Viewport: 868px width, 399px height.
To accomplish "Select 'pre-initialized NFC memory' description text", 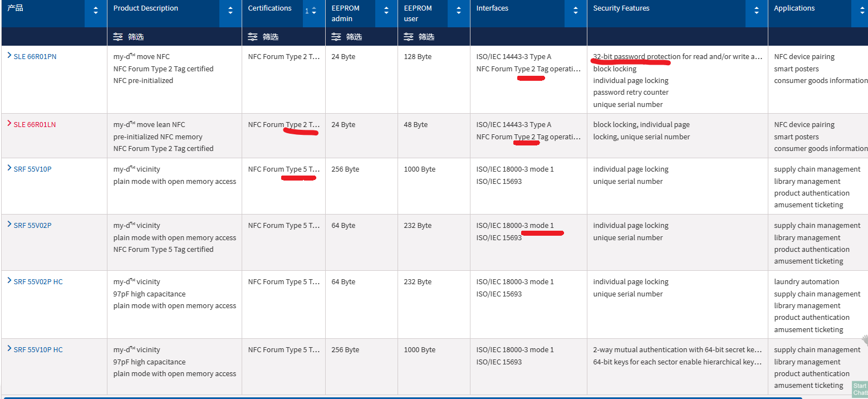I will [x=158, y=137].
